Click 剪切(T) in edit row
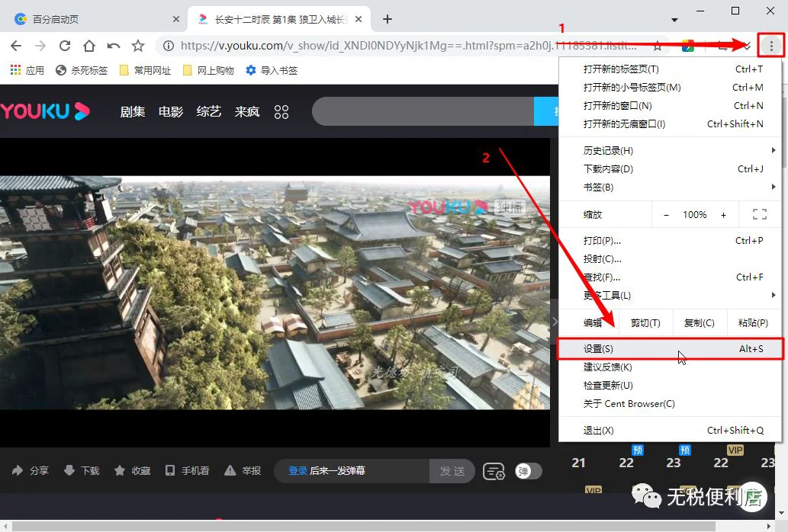Image resolution: width=788 pixels, height=532 pixels. click(x=645, y=322)
